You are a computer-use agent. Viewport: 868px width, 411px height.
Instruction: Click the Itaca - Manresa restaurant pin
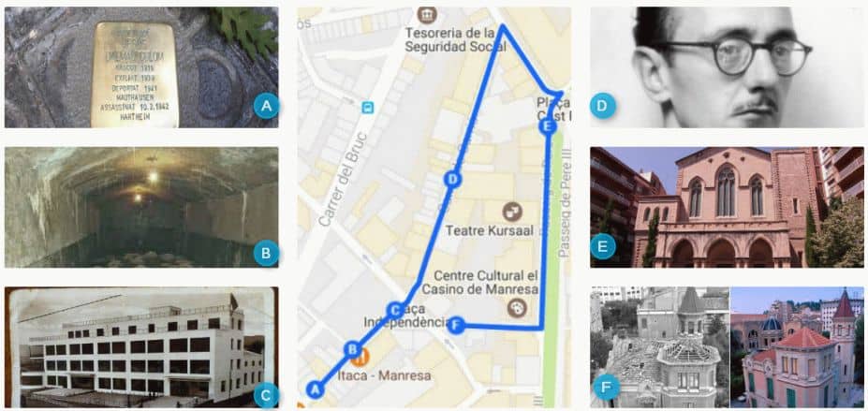coord(360,358)
